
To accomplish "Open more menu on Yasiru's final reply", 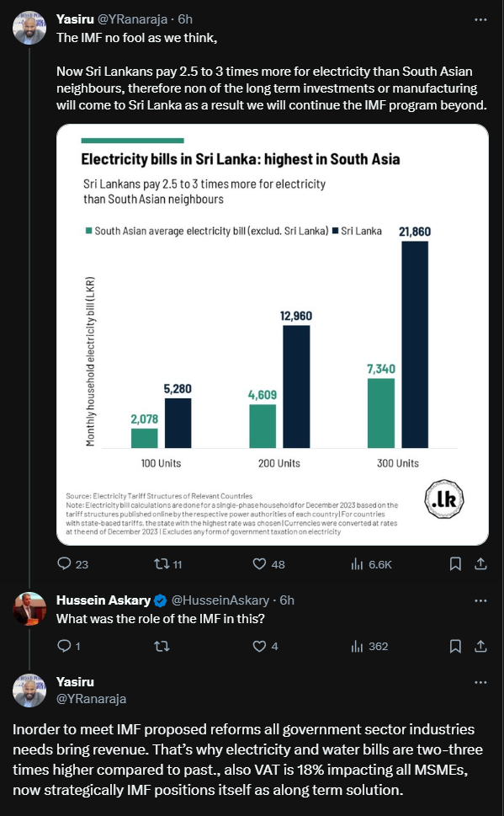I will 480,682.
